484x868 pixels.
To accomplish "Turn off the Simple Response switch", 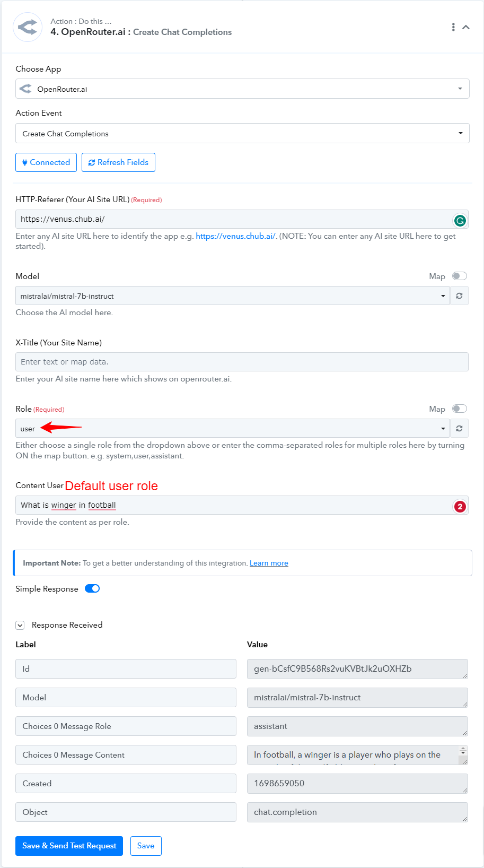I will coord(92,588).
